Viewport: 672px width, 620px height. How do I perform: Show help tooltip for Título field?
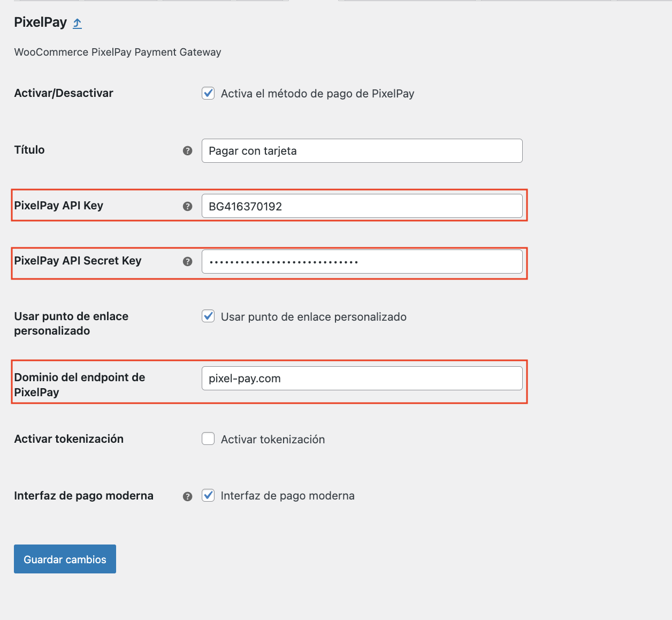point(187,151)
